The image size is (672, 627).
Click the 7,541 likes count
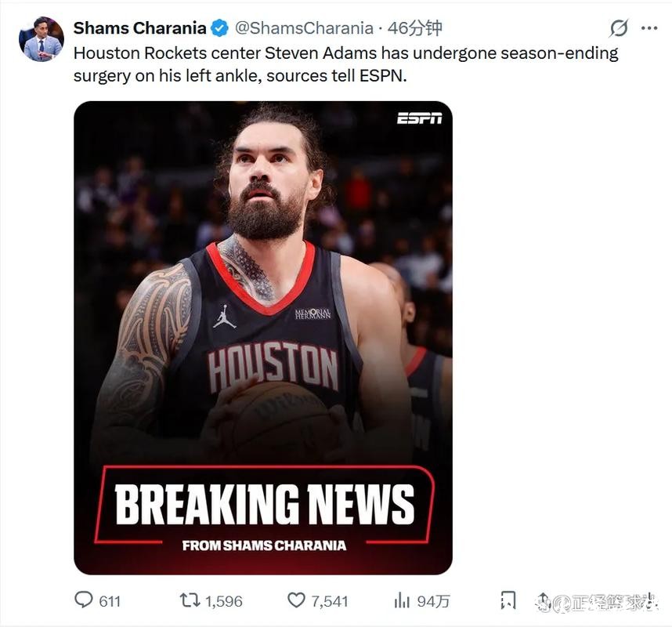click(329, 601)
